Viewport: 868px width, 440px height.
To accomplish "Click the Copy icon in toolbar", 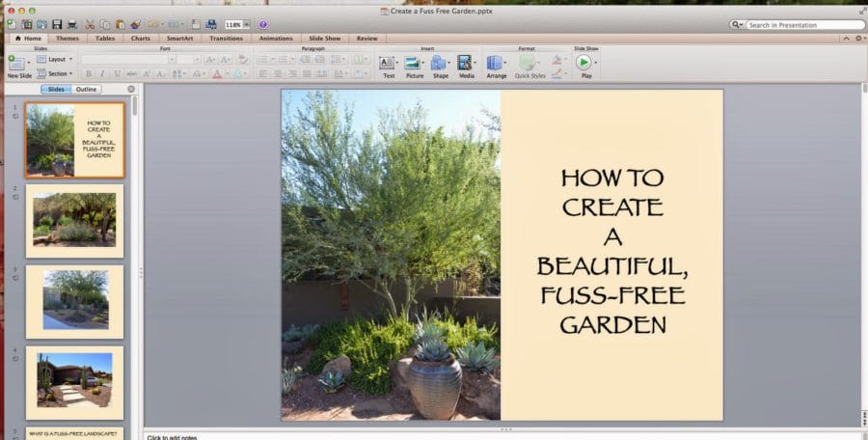I will (x=104, y=24).
